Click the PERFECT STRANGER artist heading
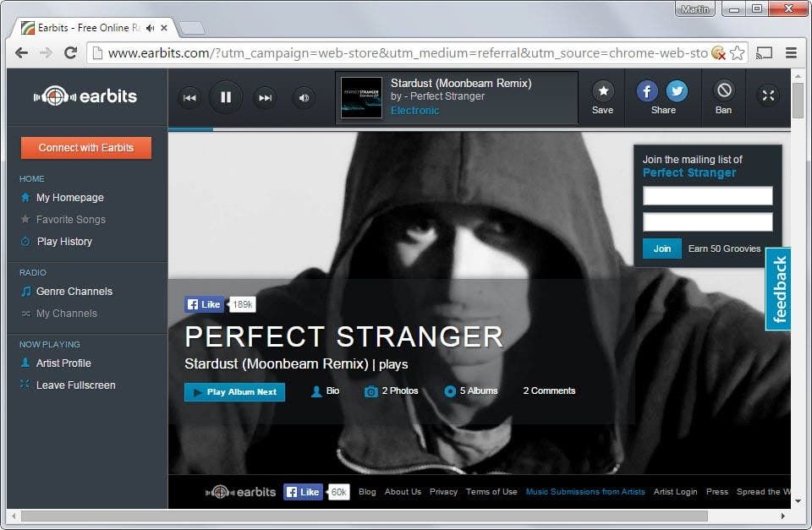The image size is (812, 530). 344,336
